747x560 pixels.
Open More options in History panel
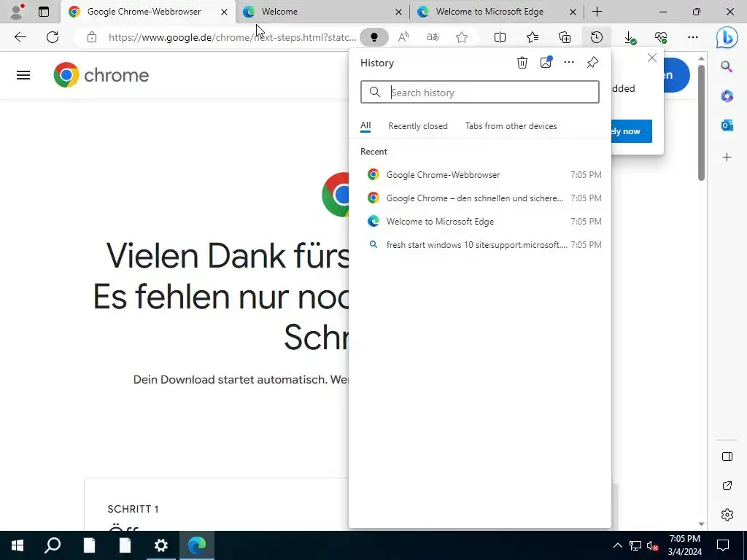[569, 63]
